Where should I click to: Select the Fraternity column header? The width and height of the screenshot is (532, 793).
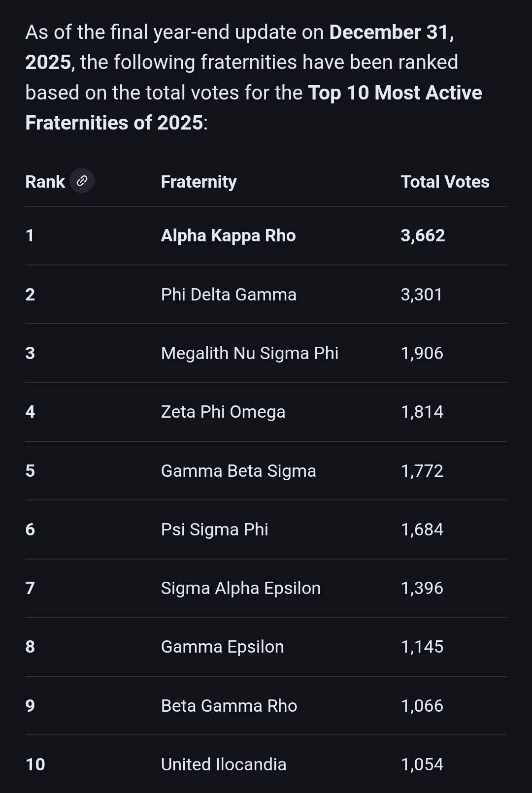click(x=199, y=182)
